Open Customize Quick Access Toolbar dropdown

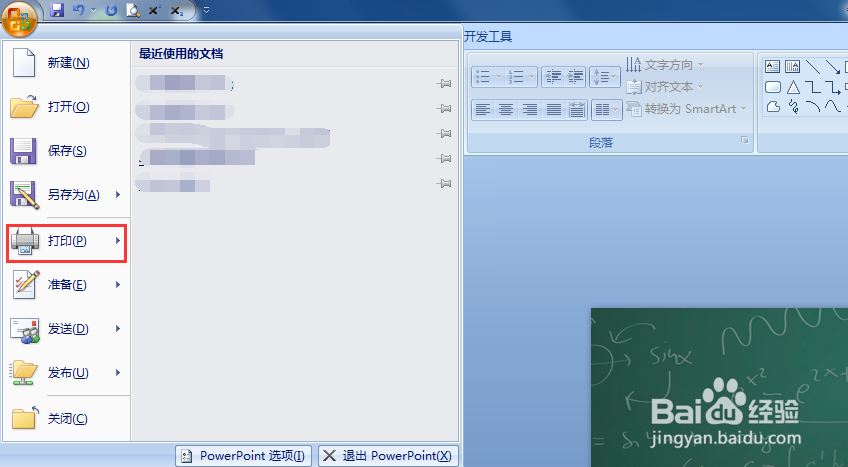206,10
